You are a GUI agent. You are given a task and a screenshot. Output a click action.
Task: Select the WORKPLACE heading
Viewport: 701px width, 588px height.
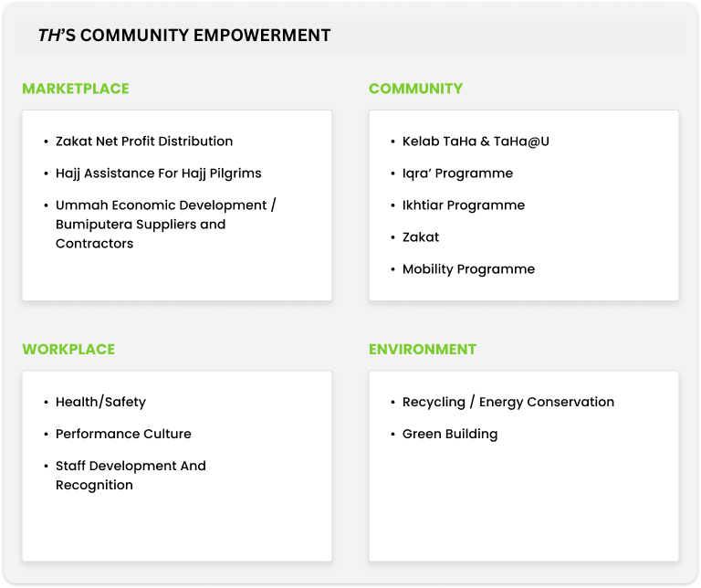(68, 349)
